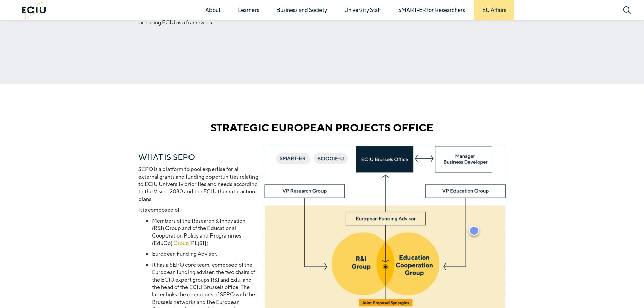
Task: Click the Joint Proposal Synergies label
Action: 385,303
